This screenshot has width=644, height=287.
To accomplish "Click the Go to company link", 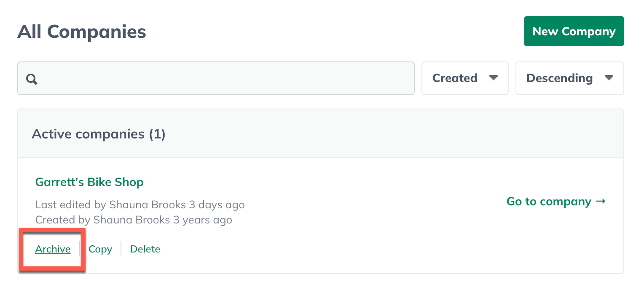I will [556, 202].
